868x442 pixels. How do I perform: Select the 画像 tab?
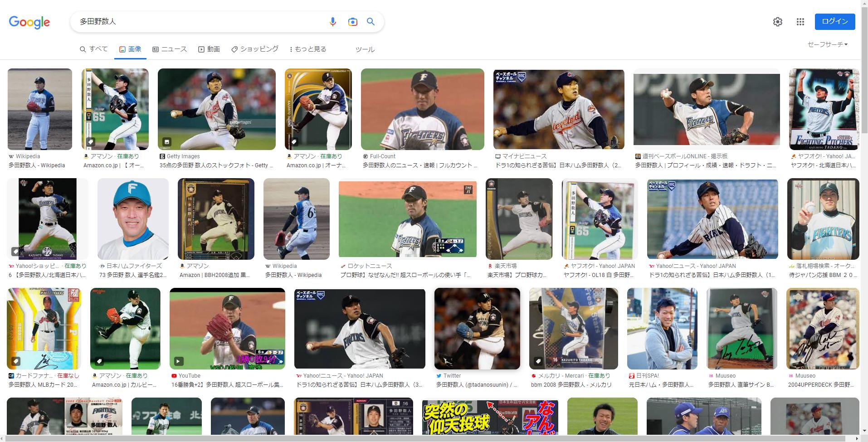[130, 49]
